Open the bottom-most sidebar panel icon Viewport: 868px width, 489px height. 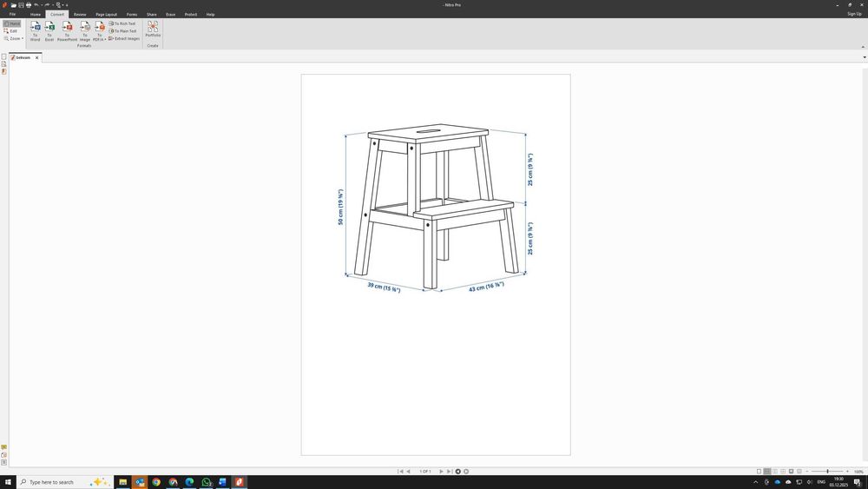3,462
